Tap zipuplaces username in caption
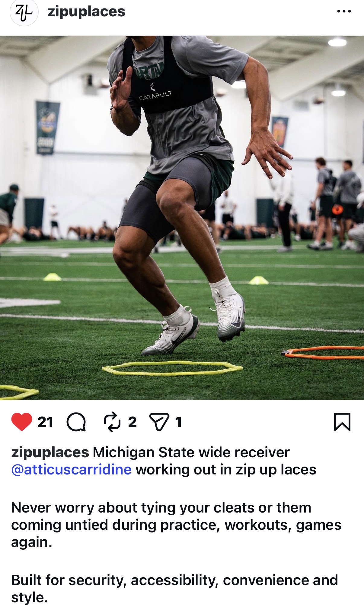Viewport: 364px width, 605px height. click(50, 453)
